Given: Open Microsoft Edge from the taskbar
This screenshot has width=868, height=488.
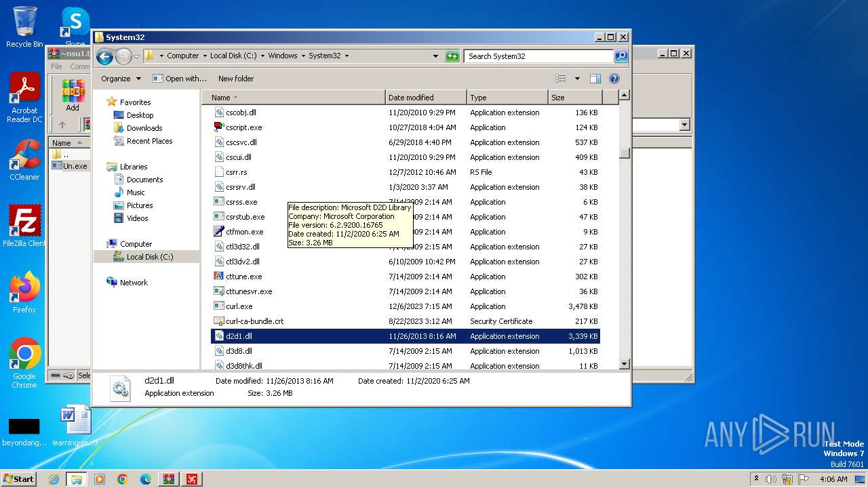Looking at the screenshot, I should [146, 479].
